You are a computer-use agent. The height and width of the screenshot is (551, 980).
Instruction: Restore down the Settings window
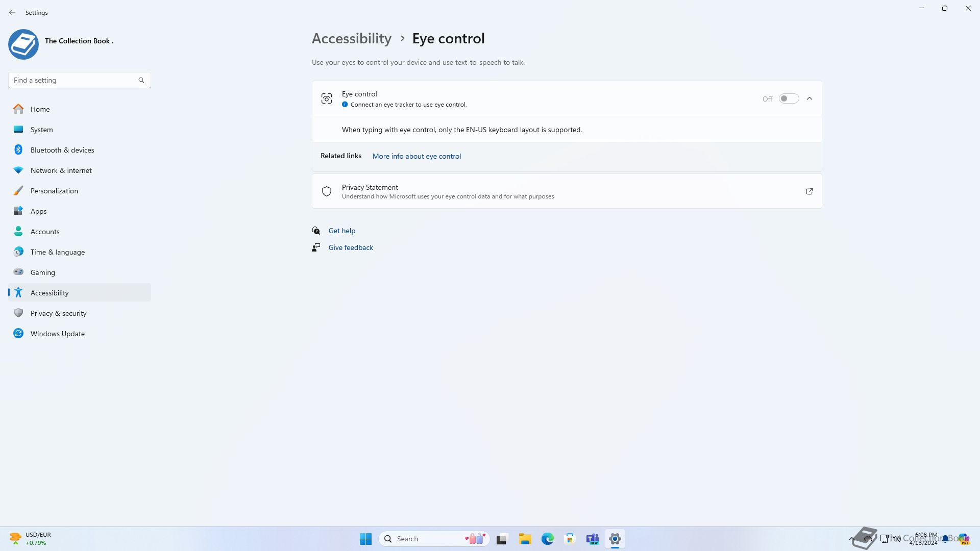945,8
